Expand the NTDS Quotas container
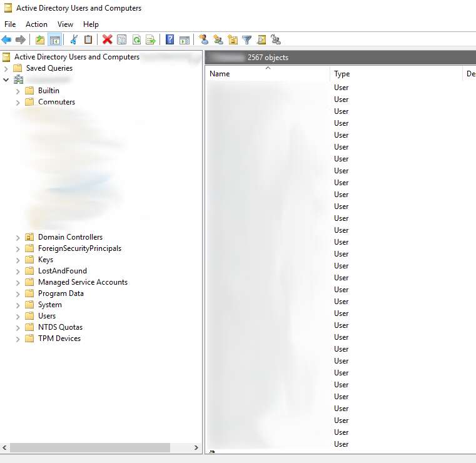 (18, 328)
